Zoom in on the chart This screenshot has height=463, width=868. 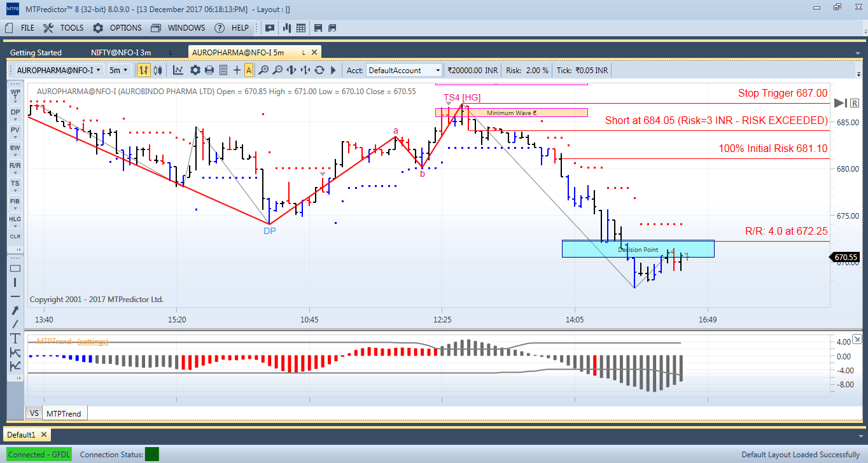[263, 70]
